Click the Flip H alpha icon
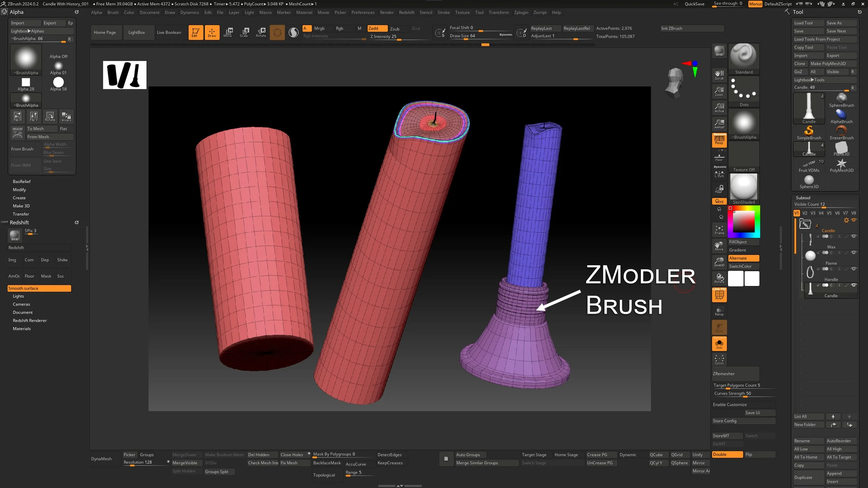 coord(17,116)
